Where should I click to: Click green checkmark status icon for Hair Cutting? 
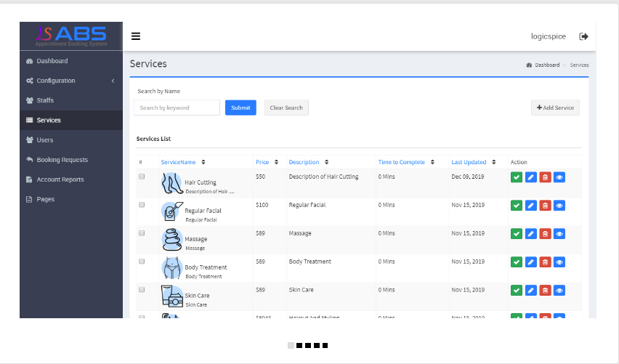pos(517,177)
